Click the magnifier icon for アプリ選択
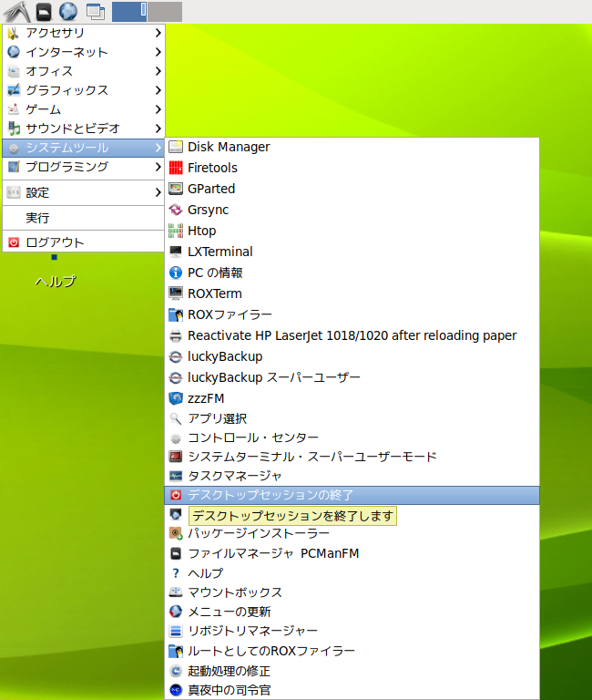Image resolution: width=592 pixels, height=700 pixels. (x=176, y=418)
